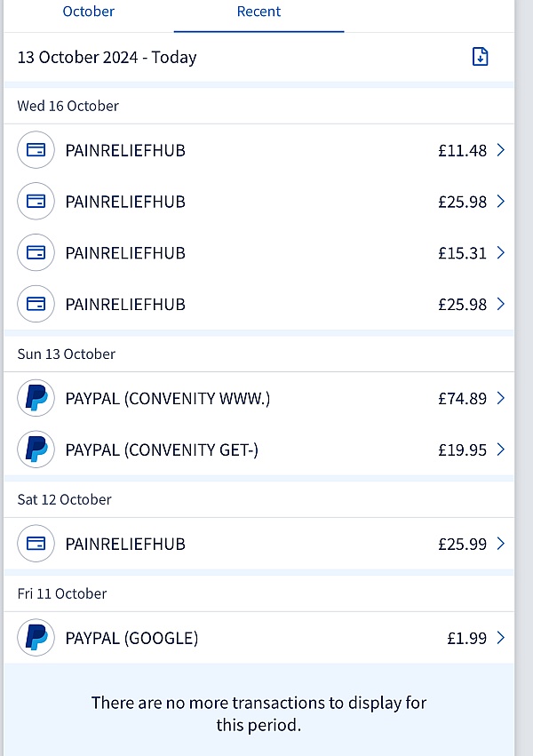Screen dimensions: 533x756
Task: Tap card icon beside £11.48 PAINRELIEFHUB transaction
Action: (36, 150)
